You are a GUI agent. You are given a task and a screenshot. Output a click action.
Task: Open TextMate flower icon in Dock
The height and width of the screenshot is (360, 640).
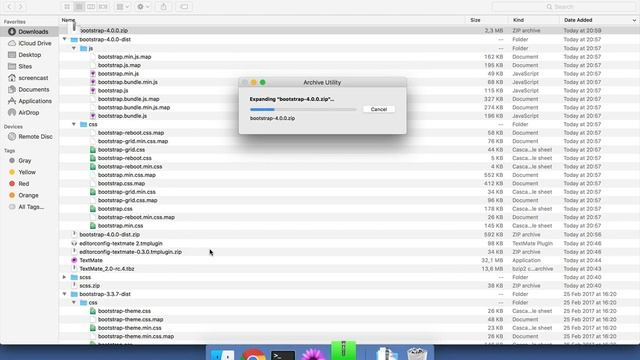click(x=313, y=353)
